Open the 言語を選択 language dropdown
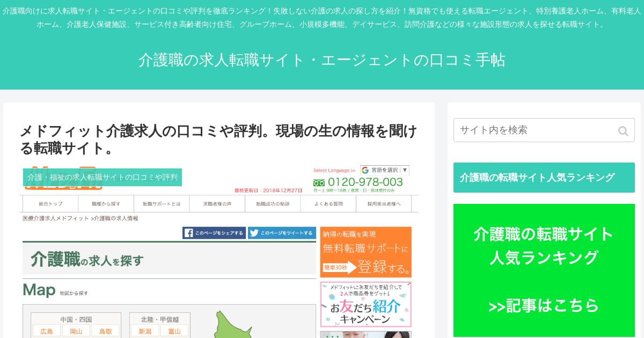 pyautogui.click(x=385, y=170)
